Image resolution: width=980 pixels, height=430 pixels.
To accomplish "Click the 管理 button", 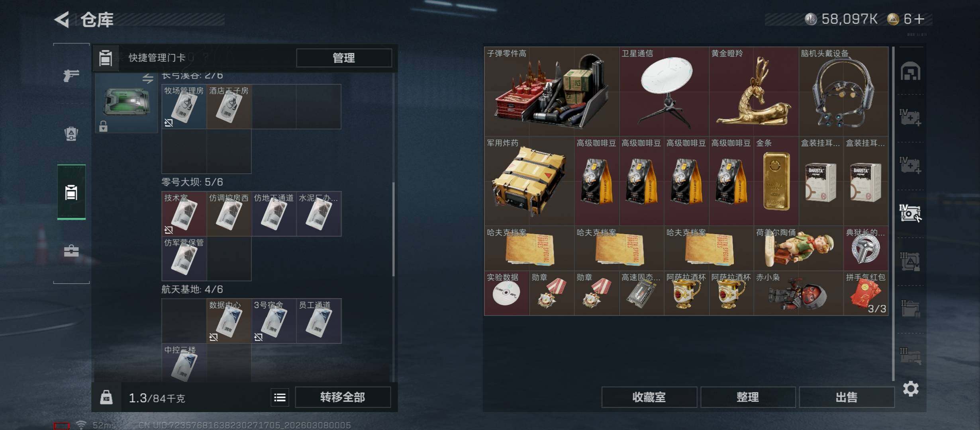I will [344, 58].
